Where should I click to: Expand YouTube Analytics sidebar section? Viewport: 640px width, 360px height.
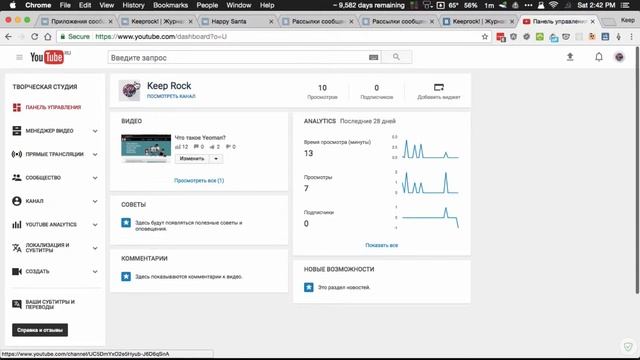[x=95, y=225]
